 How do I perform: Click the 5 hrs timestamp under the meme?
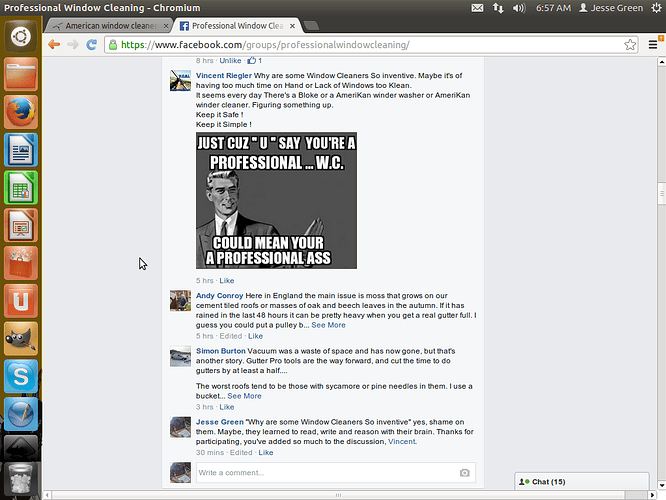tap(205, 281)
